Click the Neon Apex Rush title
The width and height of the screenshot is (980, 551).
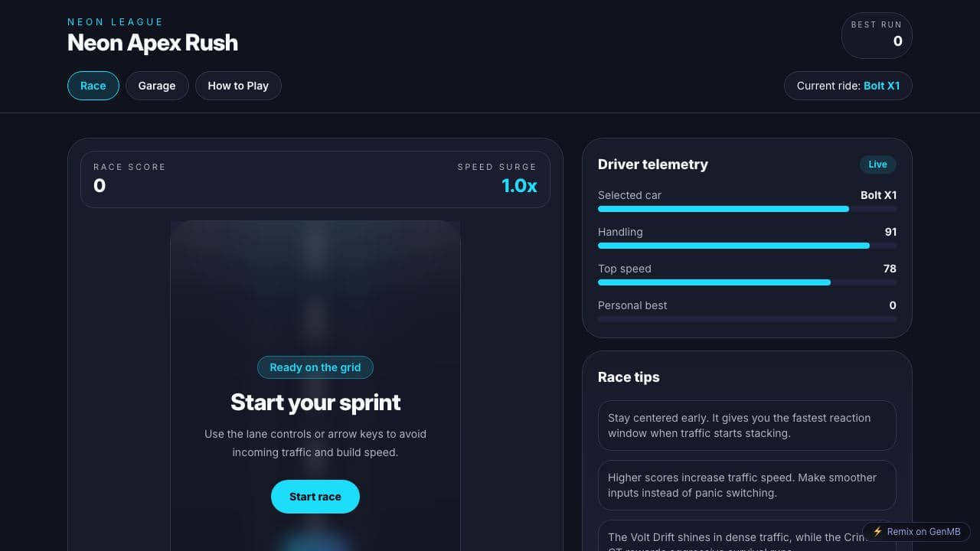click(152, 43)
